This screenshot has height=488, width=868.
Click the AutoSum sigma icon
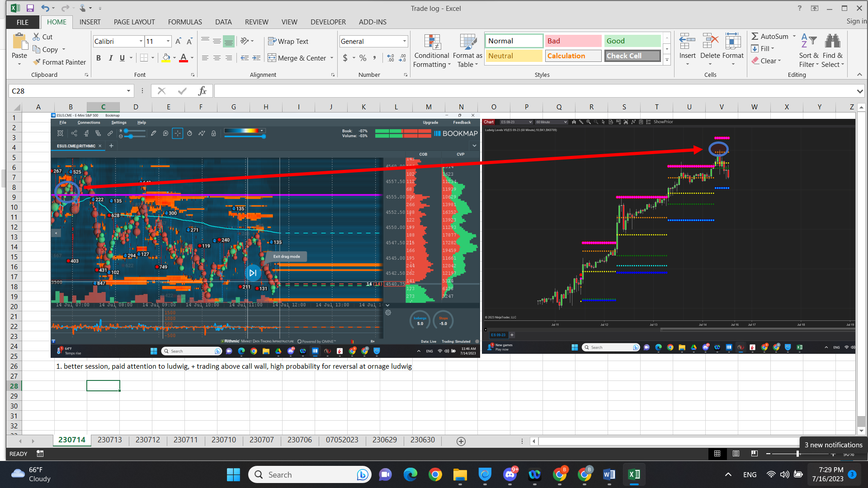tap(755, 36)
